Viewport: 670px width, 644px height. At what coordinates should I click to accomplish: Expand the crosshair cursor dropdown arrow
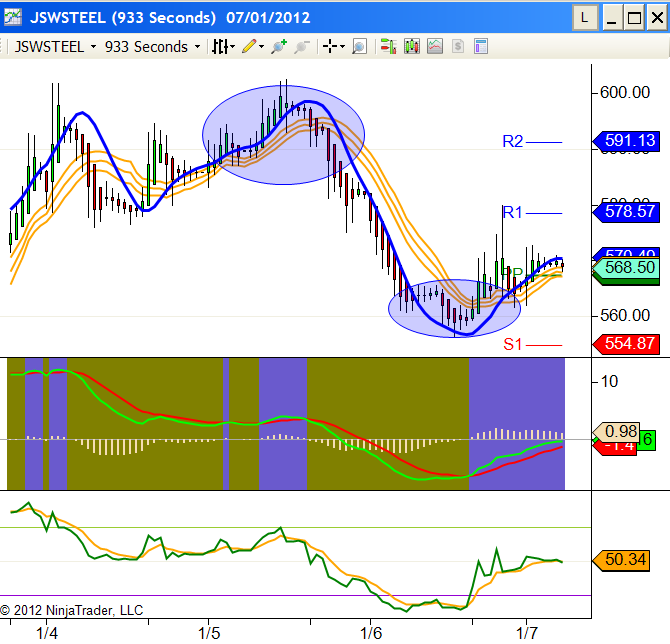(x=342, y=47)
